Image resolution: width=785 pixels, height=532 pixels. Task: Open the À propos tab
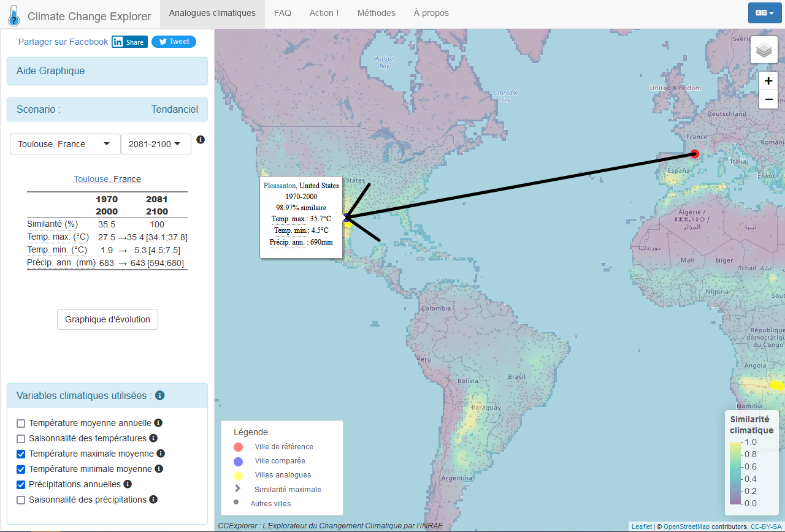click(x=431, y=13)
